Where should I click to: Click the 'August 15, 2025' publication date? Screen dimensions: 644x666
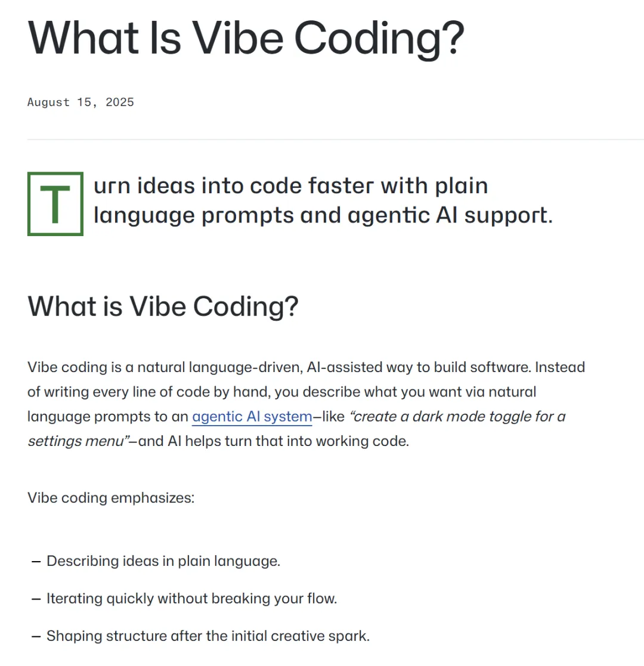(80, 103)
